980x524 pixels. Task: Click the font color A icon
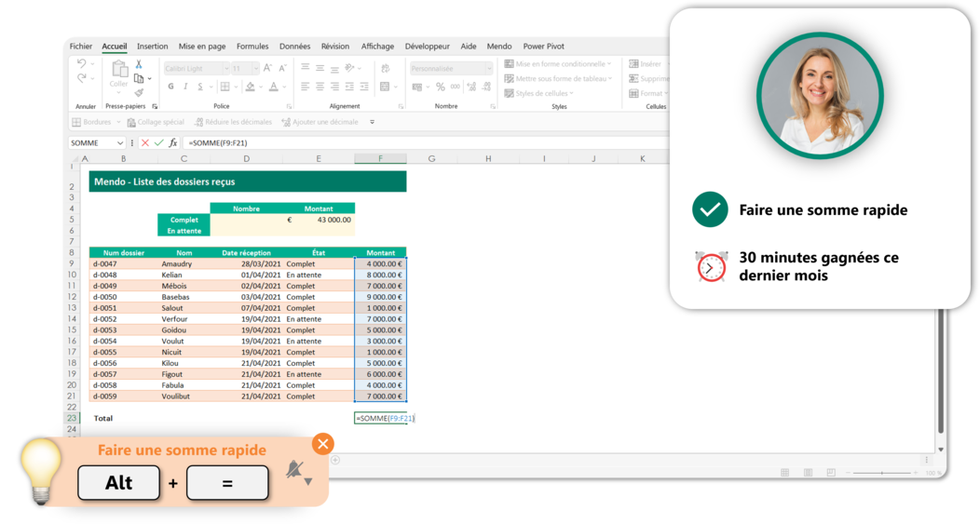click(274, 87)
